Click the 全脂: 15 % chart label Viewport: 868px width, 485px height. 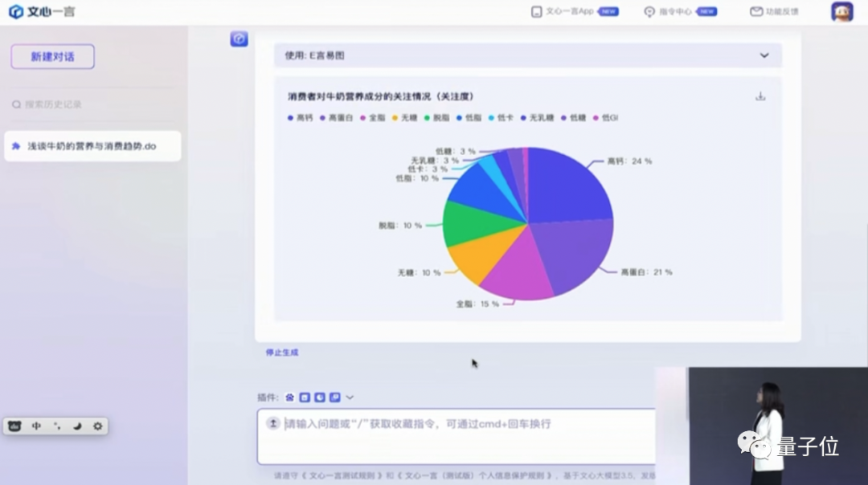coord(477,304)
